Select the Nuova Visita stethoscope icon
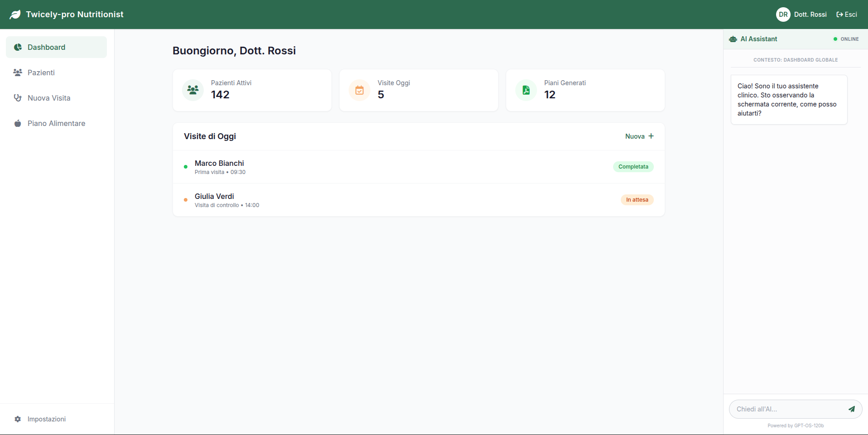Image resolution: width=868 pixels, height=435 pixels. [x=17, y=98]
